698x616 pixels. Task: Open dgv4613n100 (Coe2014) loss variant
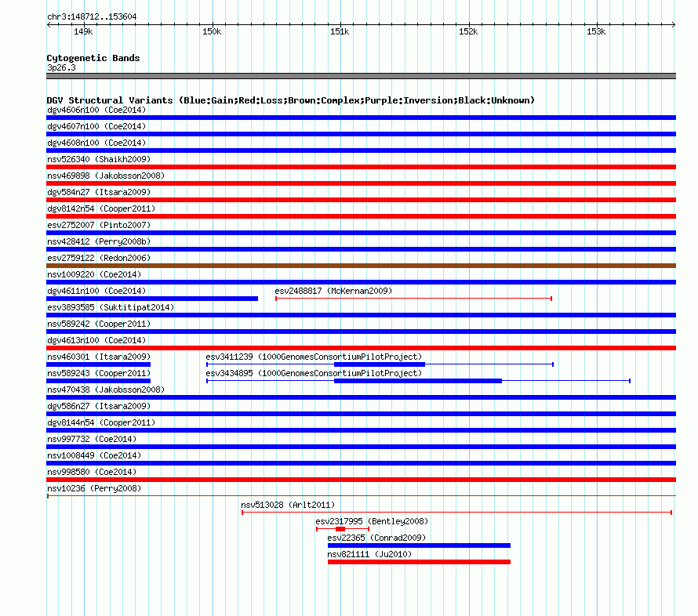point(96,340)
